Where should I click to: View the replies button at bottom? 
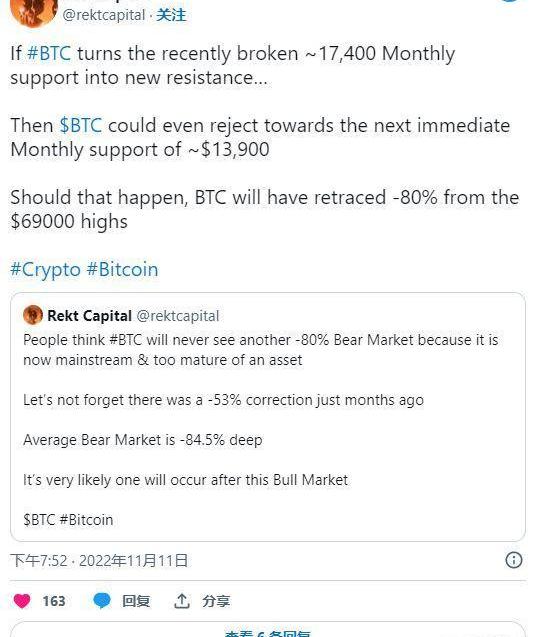(268, 631)
